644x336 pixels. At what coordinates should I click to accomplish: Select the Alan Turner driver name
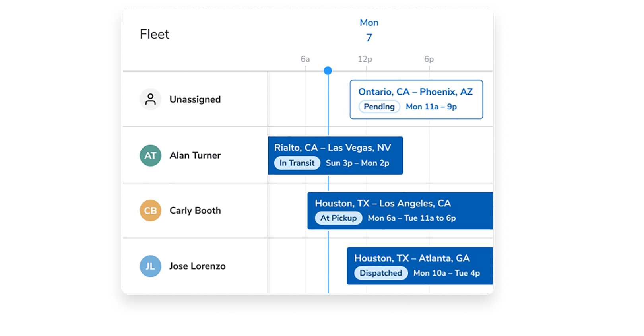click(195, 155)
